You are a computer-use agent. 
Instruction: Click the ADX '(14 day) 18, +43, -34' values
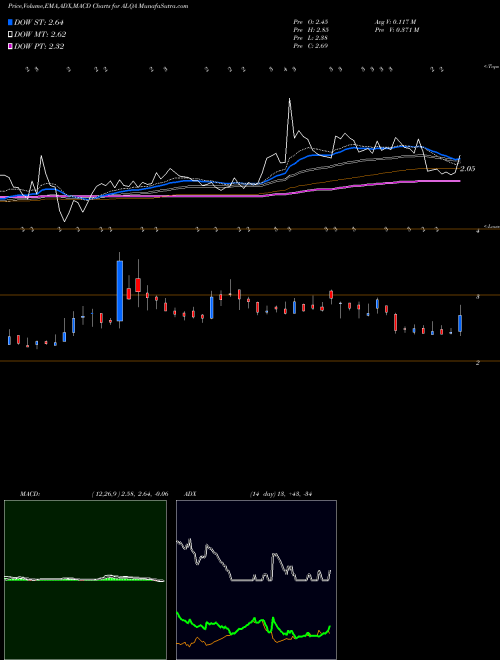280,494
